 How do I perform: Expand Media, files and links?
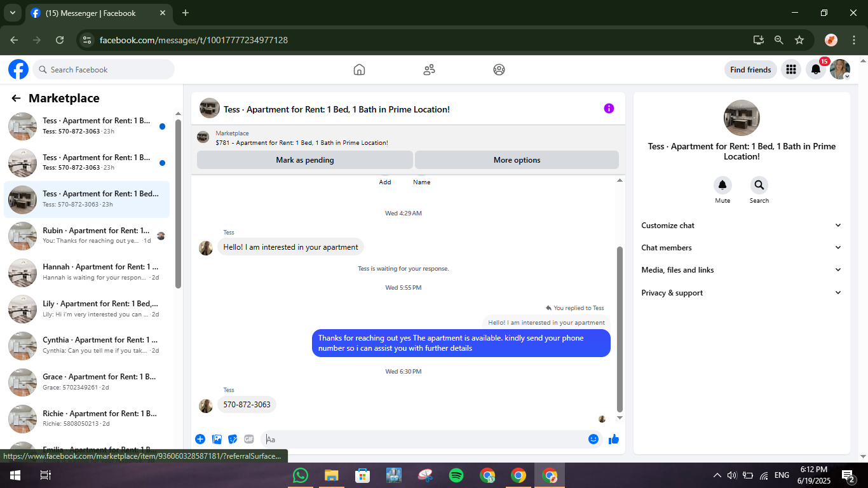[x=742, y=270]
